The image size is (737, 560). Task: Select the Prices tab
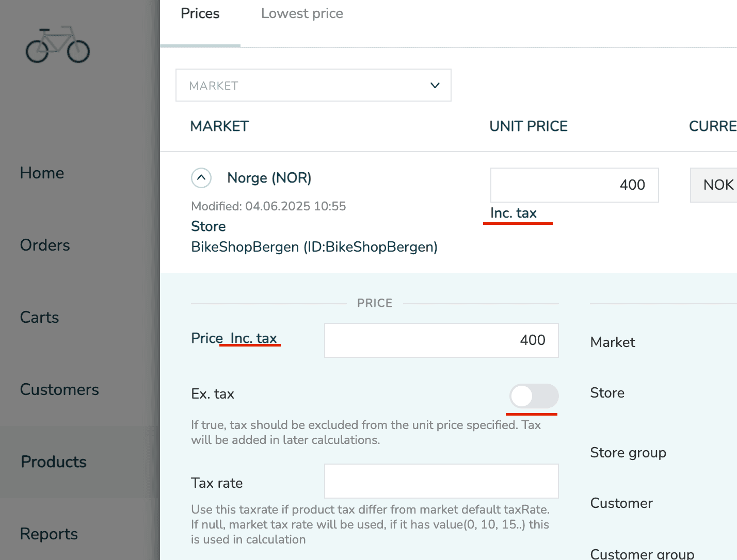[200, 14]
